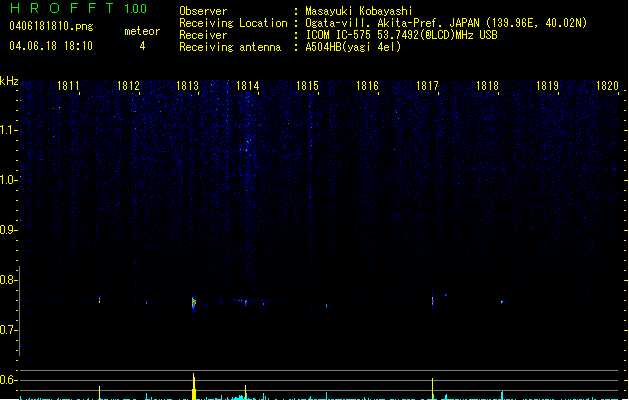This screenshot has height=400, width=629.
Task: Click the 1.0 kHz frequency label
Action: [8, 180]
